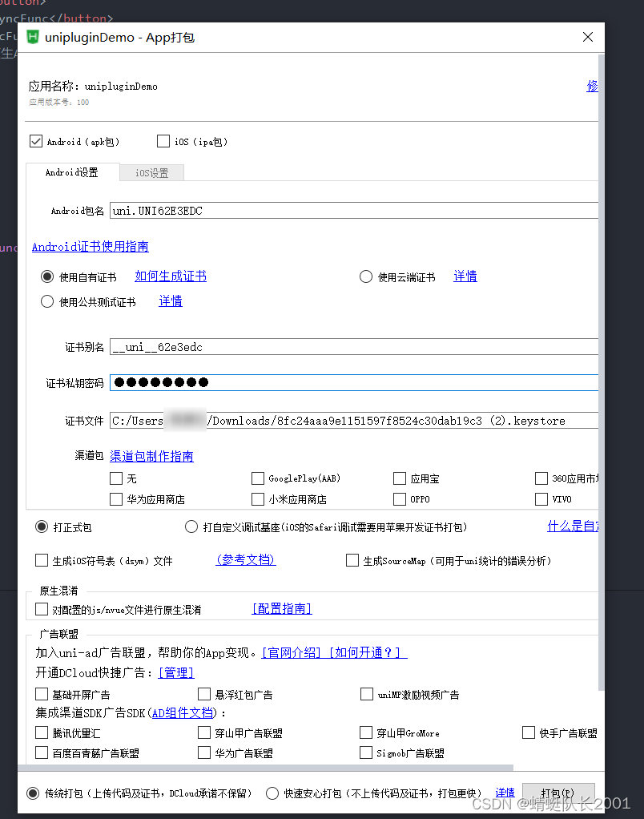Close the App打包 dialog

point(588,37)
